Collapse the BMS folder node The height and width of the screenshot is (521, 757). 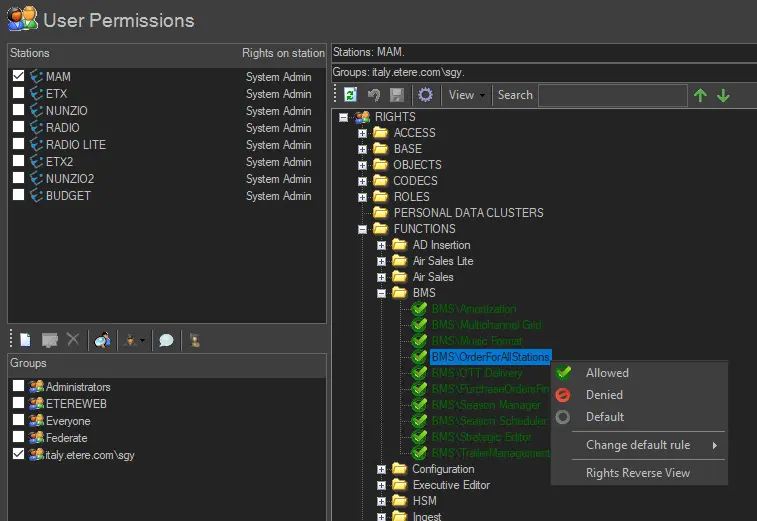(382, 293)
